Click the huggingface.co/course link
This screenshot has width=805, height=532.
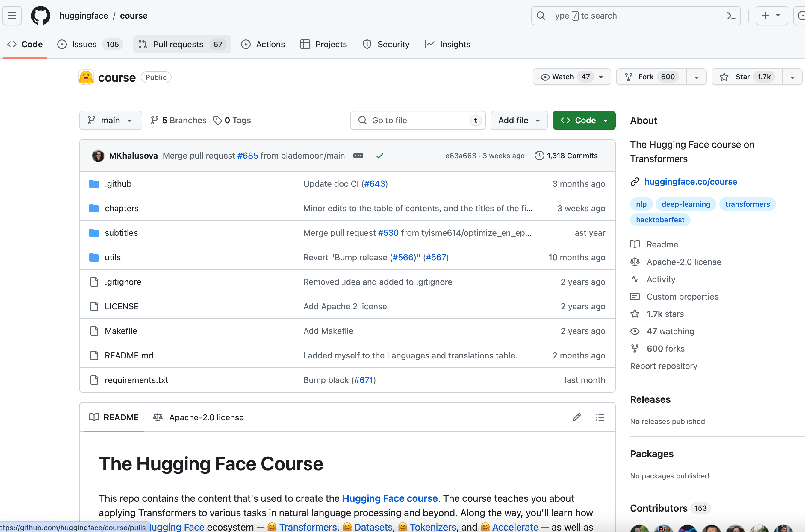(x=691, y=182)
